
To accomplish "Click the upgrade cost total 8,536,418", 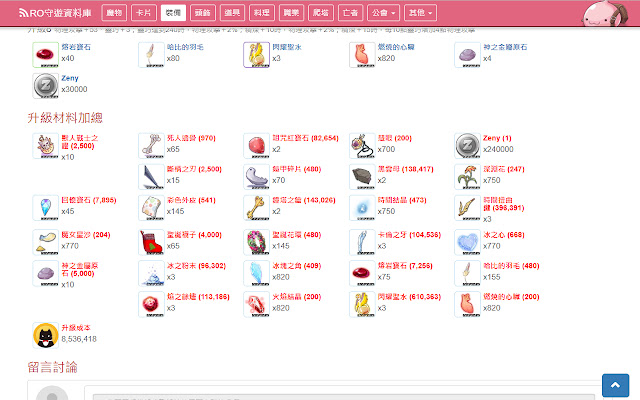I will point(79,339).
